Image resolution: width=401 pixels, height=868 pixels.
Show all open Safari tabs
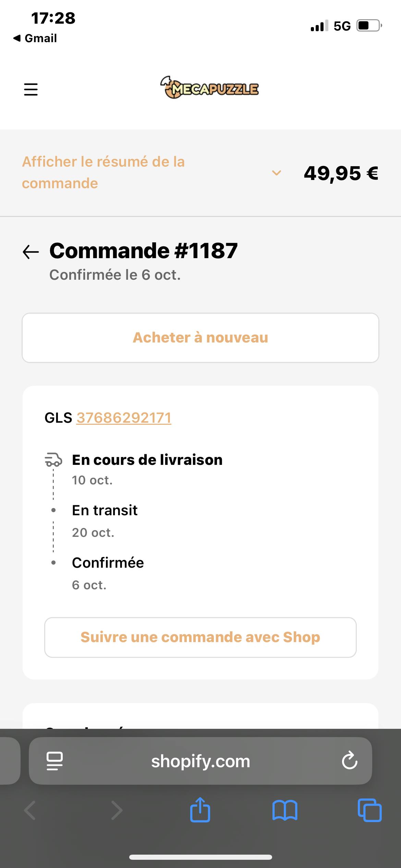pos(369,810)
